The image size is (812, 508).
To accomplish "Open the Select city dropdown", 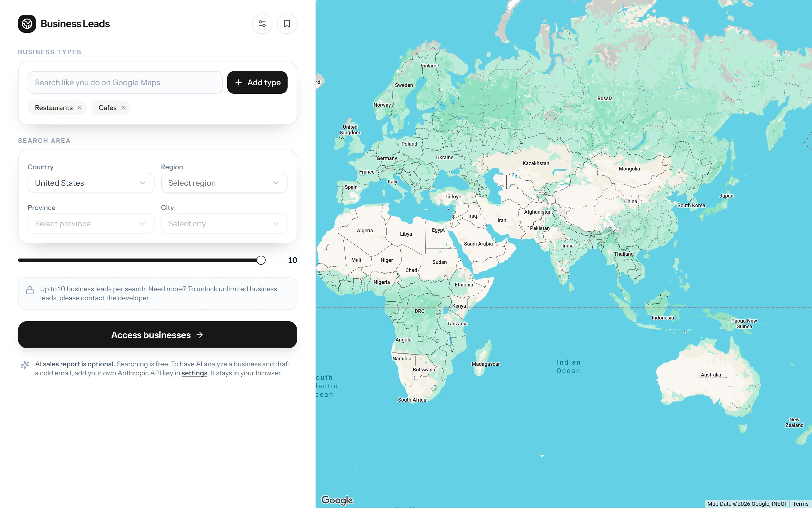I will coord(224,224).
